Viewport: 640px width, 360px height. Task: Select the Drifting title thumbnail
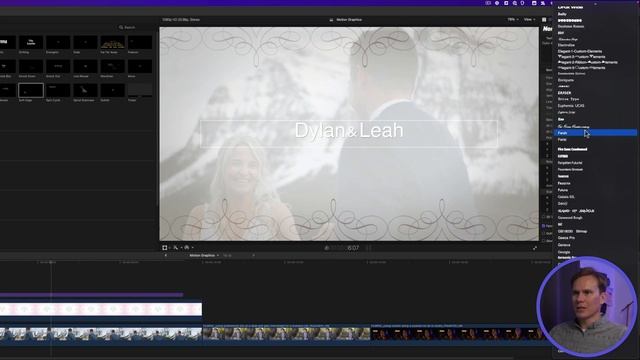[x=31, y=42]
